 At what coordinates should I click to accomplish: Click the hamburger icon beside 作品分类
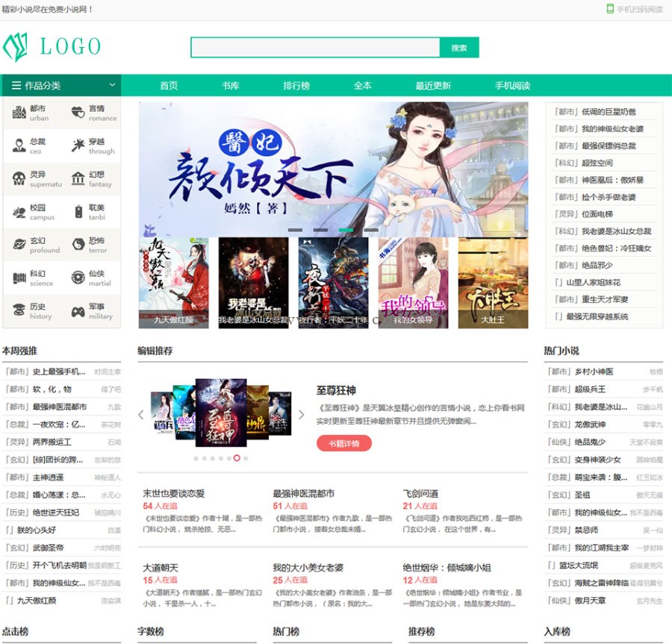click(x=15, y=84)
